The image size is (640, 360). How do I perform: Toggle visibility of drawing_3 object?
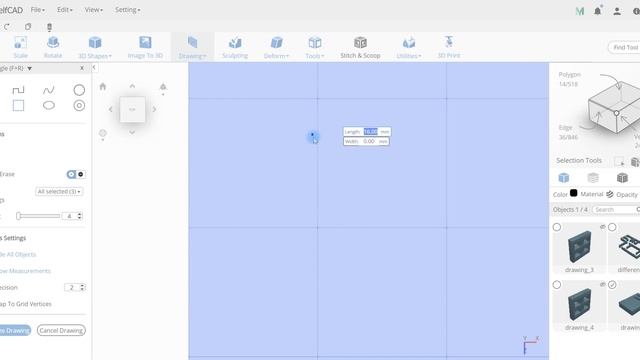(x=602, y=227)
